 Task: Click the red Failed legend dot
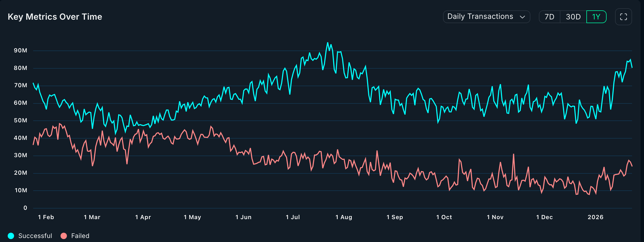coord(64,236)
